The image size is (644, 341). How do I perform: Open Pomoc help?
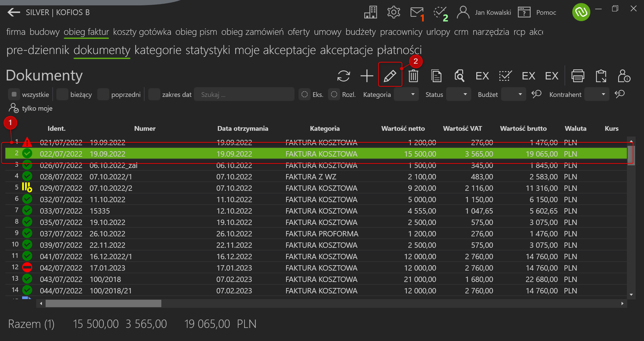coord(537,12)
